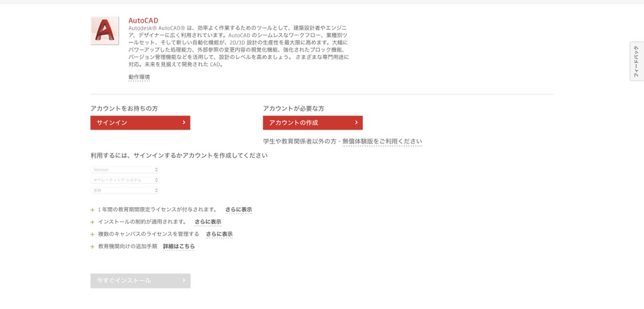Click the text 1年間の教育期間限定ライセンスが付与されます。
644x309 pixels.
click(158, 210)
